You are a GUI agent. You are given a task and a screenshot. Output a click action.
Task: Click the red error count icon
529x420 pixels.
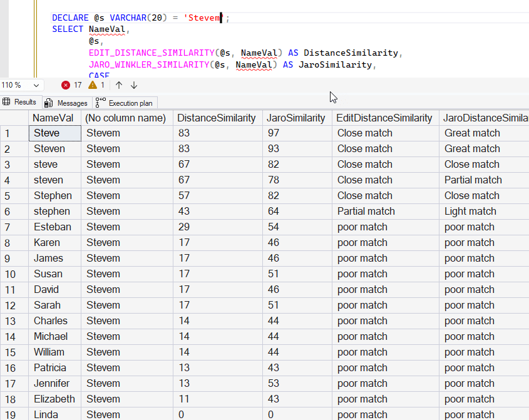point(66,85)
